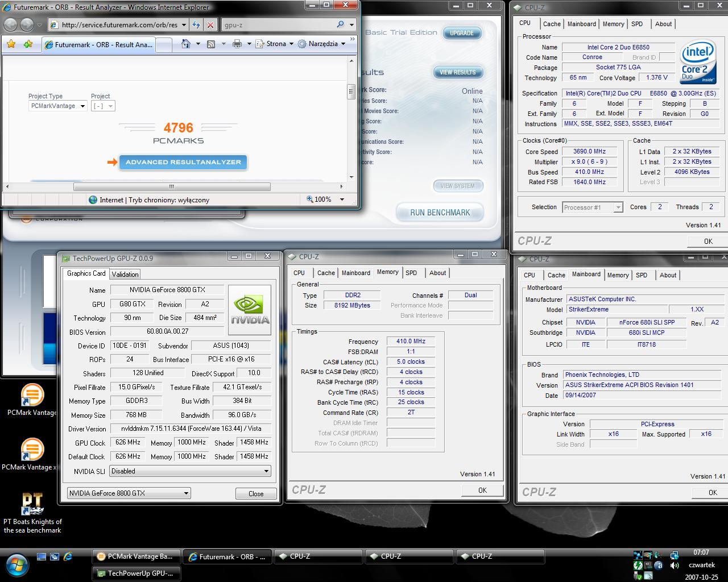728x582 pixels.
Task: Close GPU-Z with the Close button
Action: [256, 494]
